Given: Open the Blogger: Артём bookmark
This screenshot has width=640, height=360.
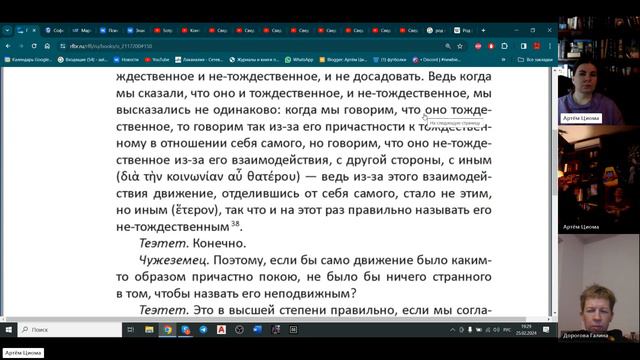Looking at the screenshot, I should click(343, 60).
